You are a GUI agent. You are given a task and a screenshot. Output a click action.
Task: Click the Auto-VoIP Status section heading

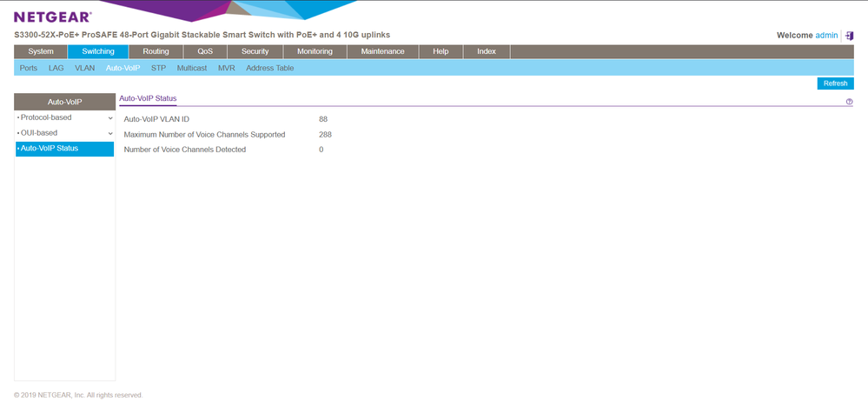click(x=148, y=98)
